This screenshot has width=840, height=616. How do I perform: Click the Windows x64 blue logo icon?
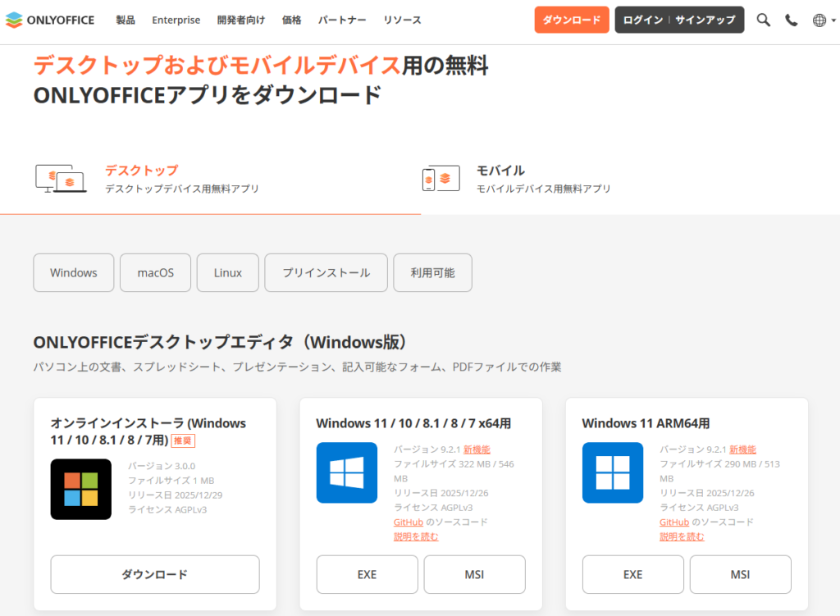coord(346,472)
